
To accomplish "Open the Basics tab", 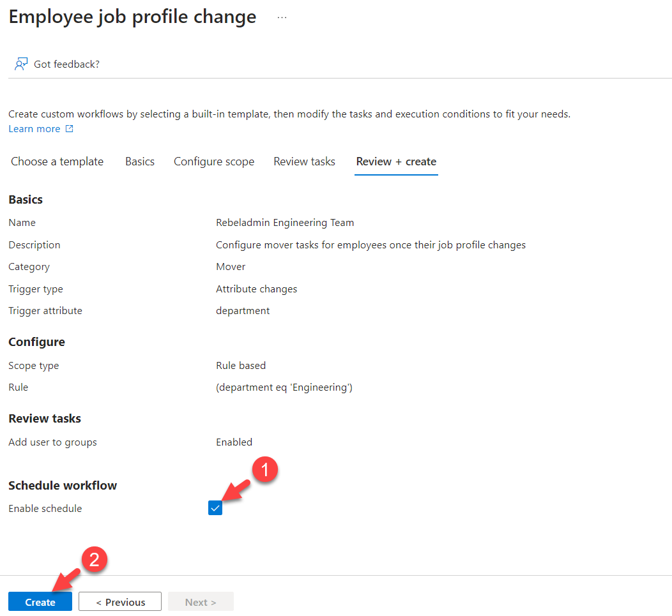I will point(139,162).
